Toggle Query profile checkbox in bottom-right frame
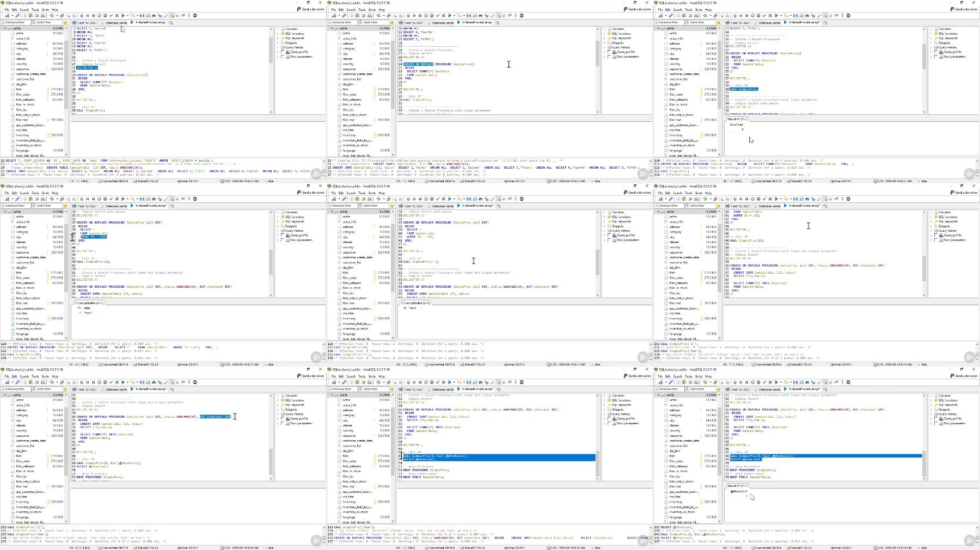 click(936, 418)
